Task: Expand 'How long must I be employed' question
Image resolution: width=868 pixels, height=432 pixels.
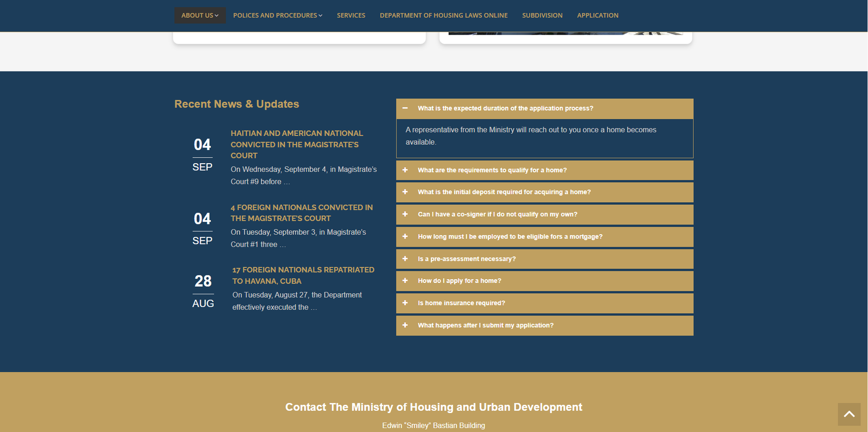Action: tap(509, 237)
